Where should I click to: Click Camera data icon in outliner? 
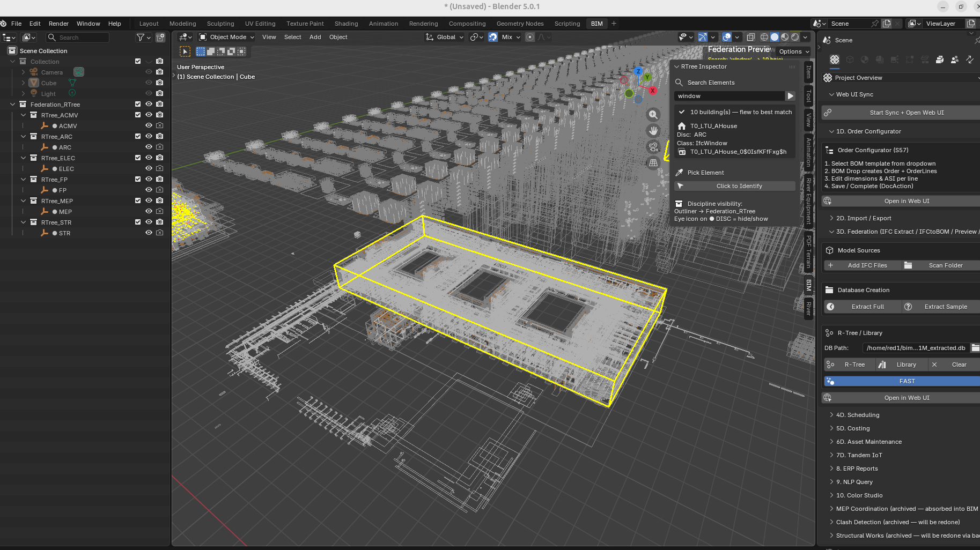(79, 72)
